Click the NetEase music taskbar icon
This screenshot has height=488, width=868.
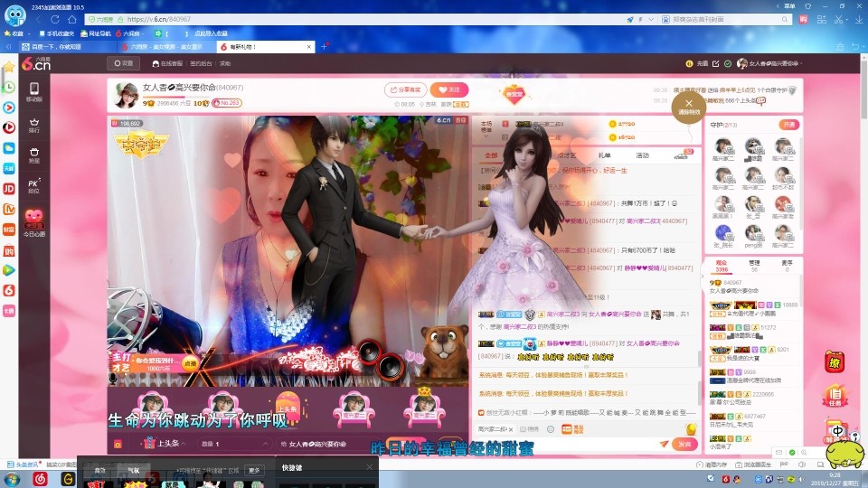pos(40,479)
